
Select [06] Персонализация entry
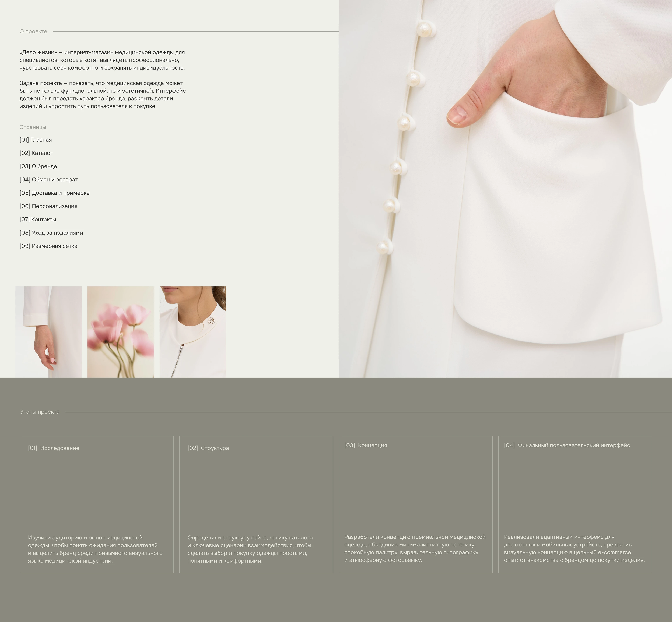point(48,206)
